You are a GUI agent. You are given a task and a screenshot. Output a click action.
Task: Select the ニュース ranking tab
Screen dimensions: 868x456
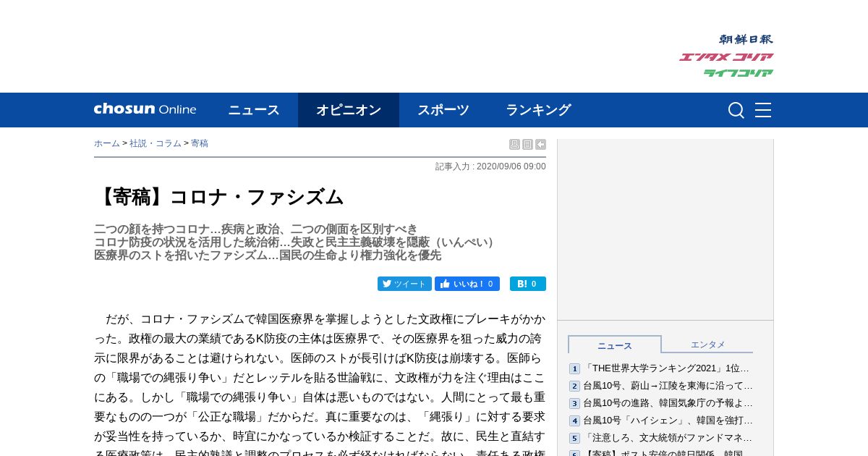coord(615,345)
